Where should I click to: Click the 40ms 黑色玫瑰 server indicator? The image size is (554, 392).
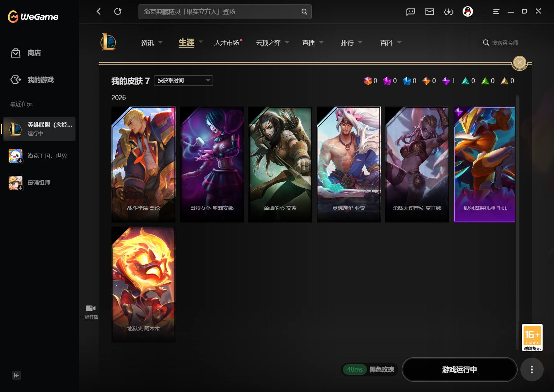pos(370,370)
